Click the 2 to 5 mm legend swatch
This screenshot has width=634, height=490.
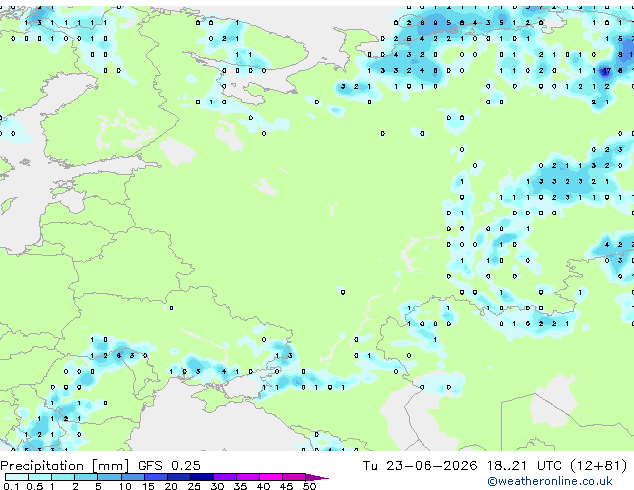(86, 477)
